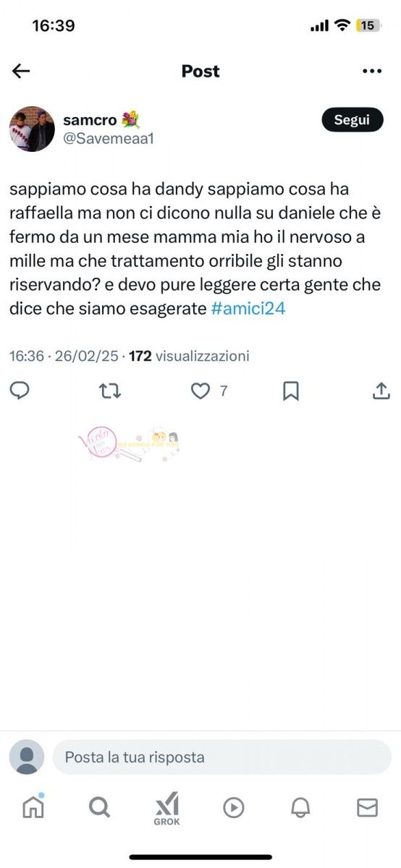The height and width of the screenshot is (868, 401).
Task: Open the three-dots more options menu
Action: click(x=371, y=71)
